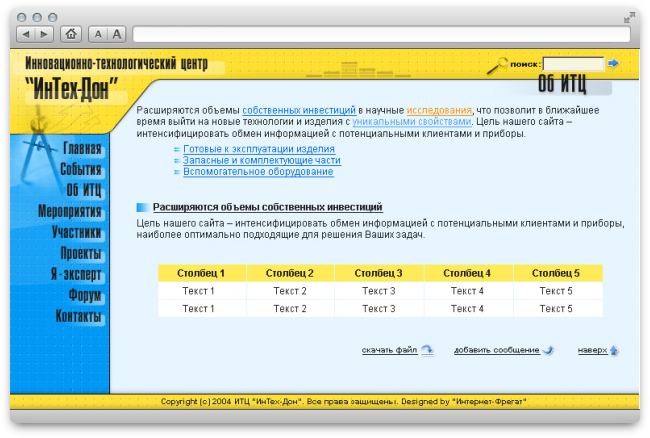
Task: Follow the собственных инвестиций link
Action: (299, 110)
